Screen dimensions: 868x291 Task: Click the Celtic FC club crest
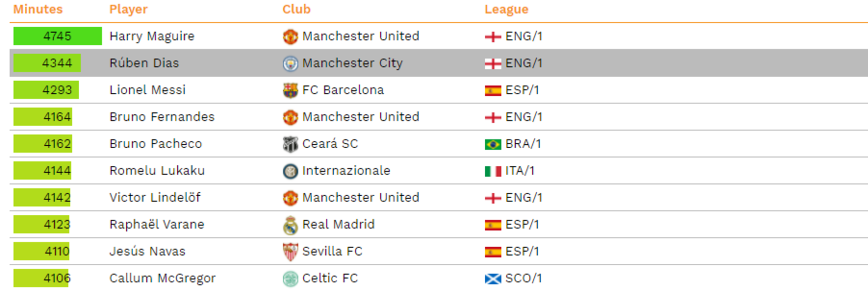tap(290, 278)
